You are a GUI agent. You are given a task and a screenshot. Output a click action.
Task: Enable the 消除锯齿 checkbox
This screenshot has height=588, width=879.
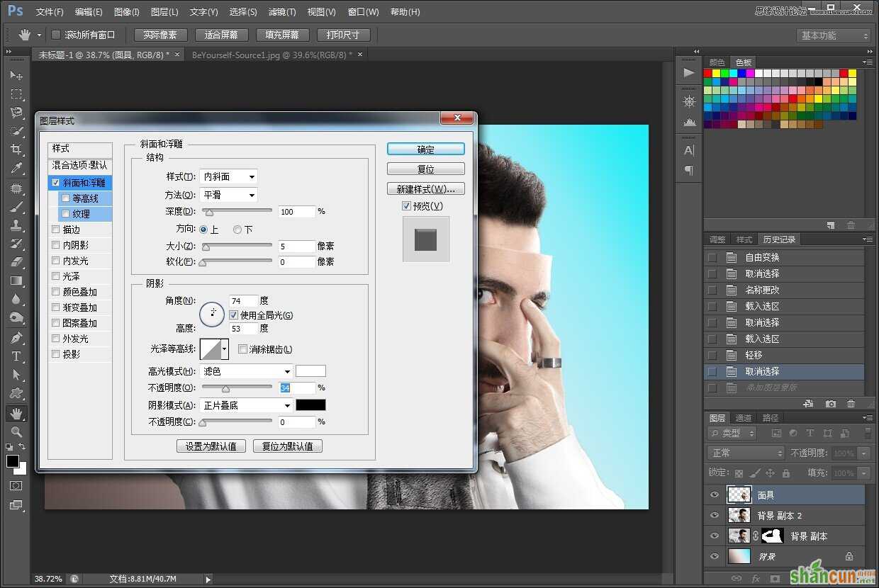[x=242, y=349]
